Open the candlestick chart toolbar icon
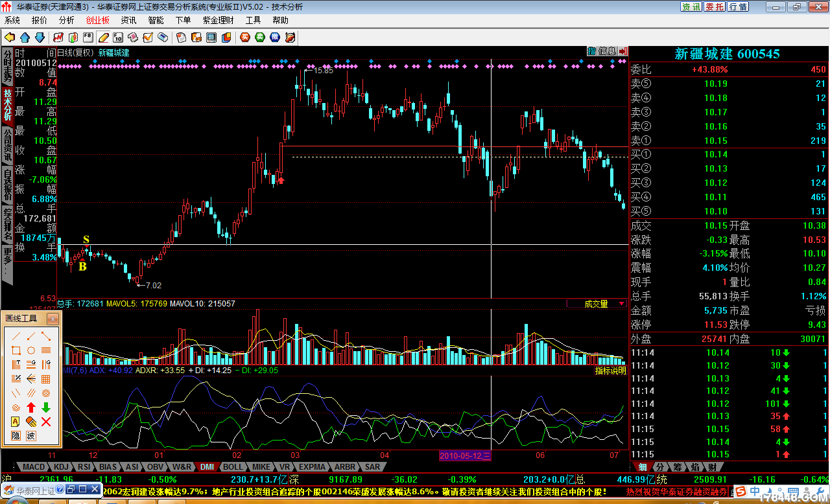 73,38
